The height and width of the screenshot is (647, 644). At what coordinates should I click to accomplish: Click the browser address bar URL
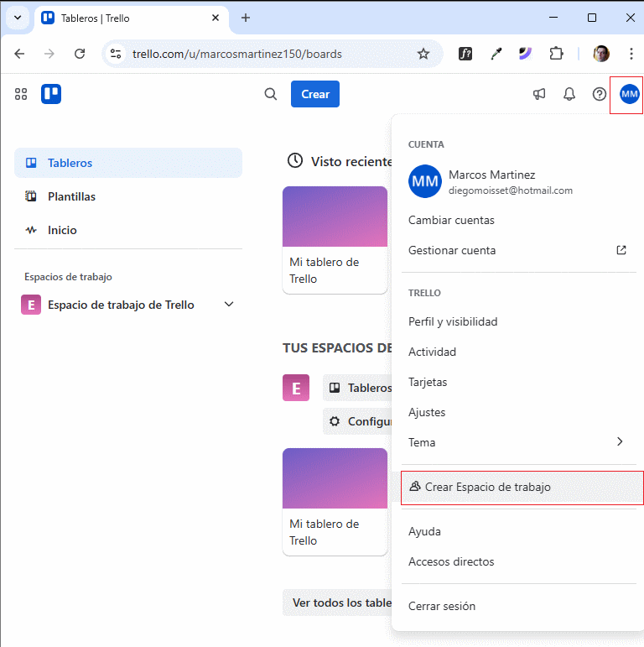tap(236, 54)
